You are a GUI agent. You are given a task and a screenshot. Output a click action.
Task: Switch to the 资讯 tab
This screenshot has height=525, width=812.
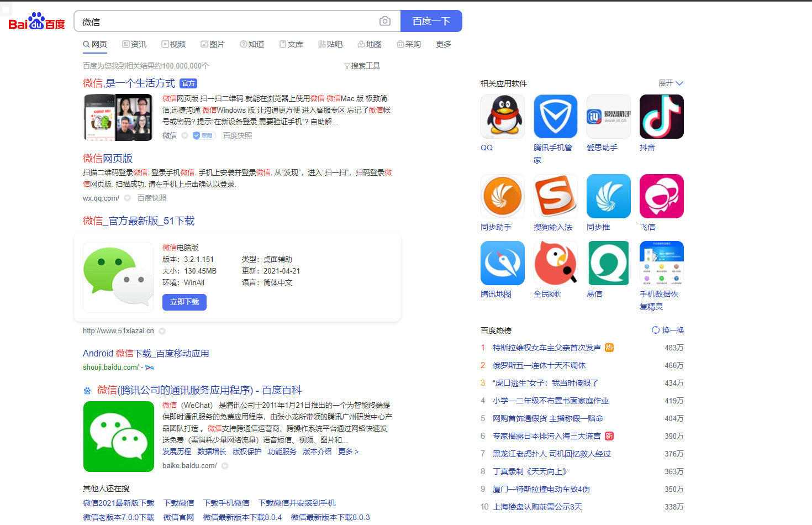[x=134, y=44]
